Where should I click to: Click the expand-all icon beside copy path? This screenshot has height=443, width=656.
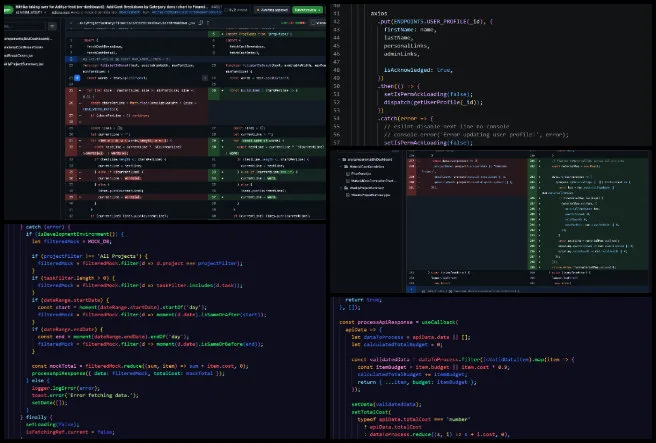(x=208, y=23)
